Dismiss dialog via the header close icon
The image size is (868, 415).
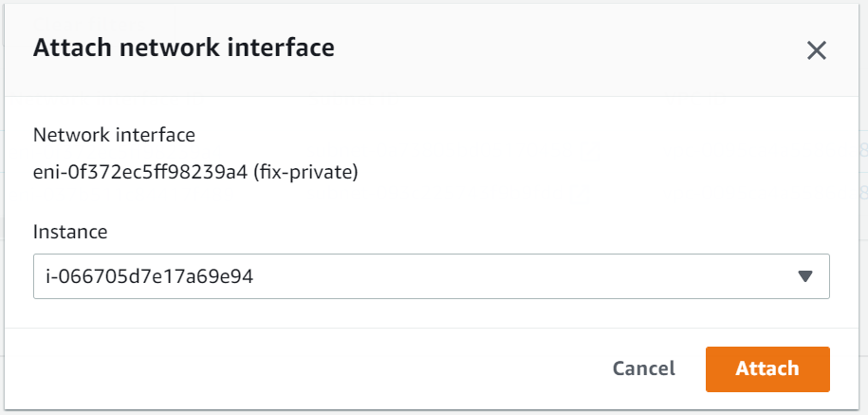[816, 50]
